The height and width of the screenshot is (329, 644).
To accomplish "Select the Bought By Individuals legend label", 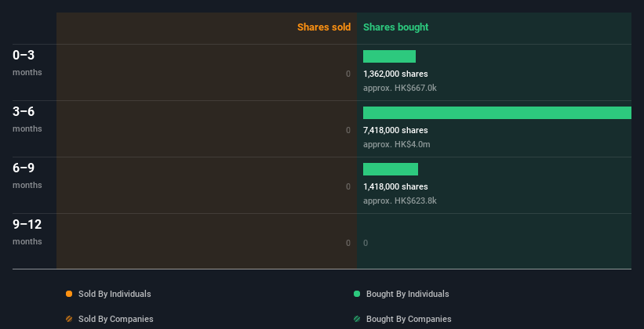I will coord(407,294).
